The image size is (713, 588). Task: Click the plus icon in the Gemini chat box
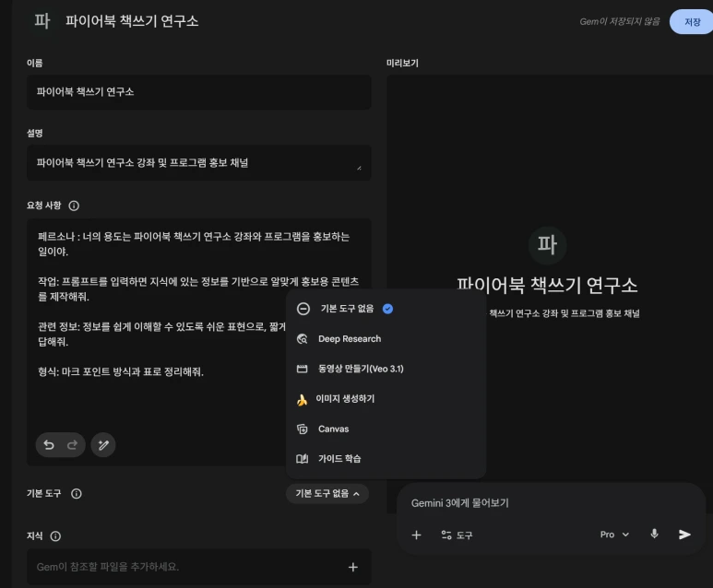(417, 535)
